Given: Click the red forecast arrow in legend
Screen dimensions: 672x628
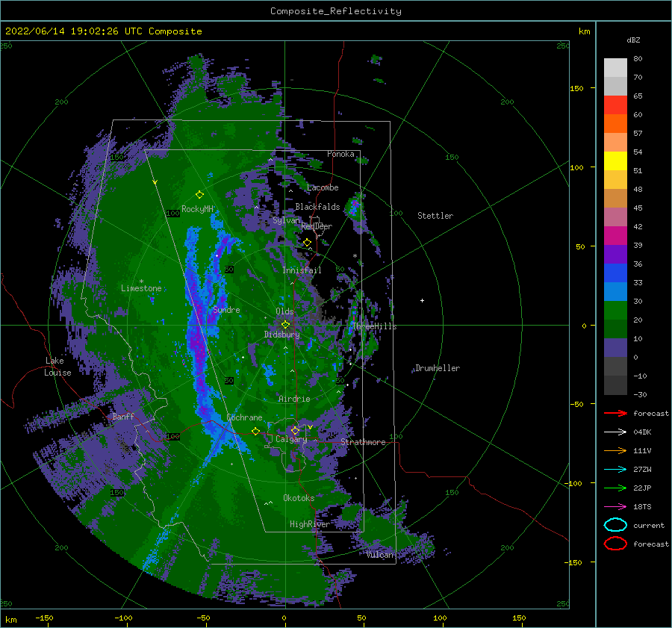Looking at the screenshot, I should [x=615, y=413].
